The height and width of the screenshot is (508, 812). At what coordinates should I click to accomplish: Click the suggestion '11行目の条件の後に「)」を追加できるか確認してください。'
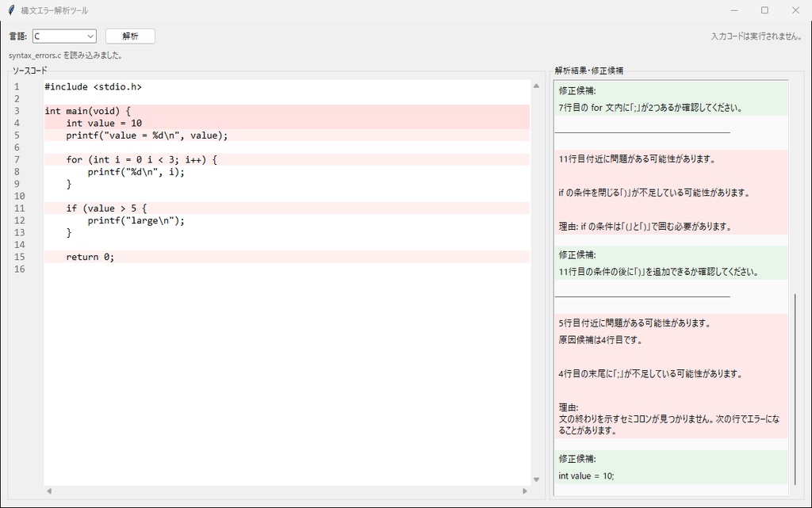[658, 272]
